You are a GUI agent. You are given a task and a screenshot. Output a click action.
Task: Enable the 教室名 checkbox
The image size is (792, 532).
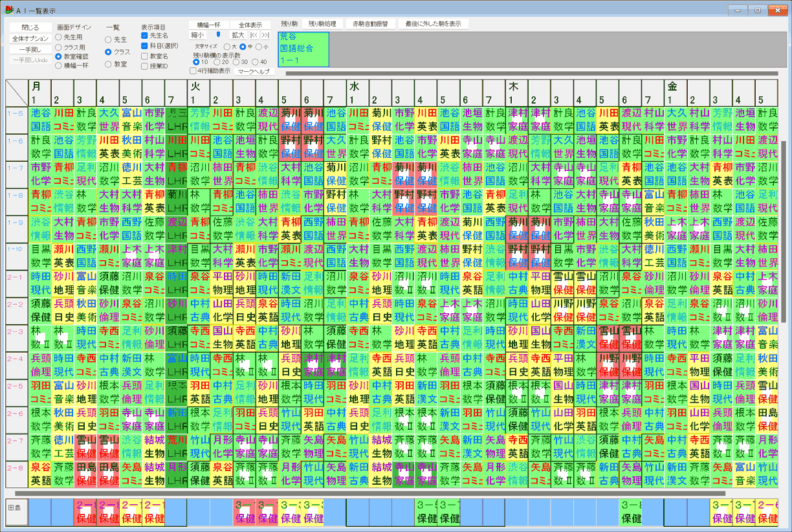pos(155,56)
